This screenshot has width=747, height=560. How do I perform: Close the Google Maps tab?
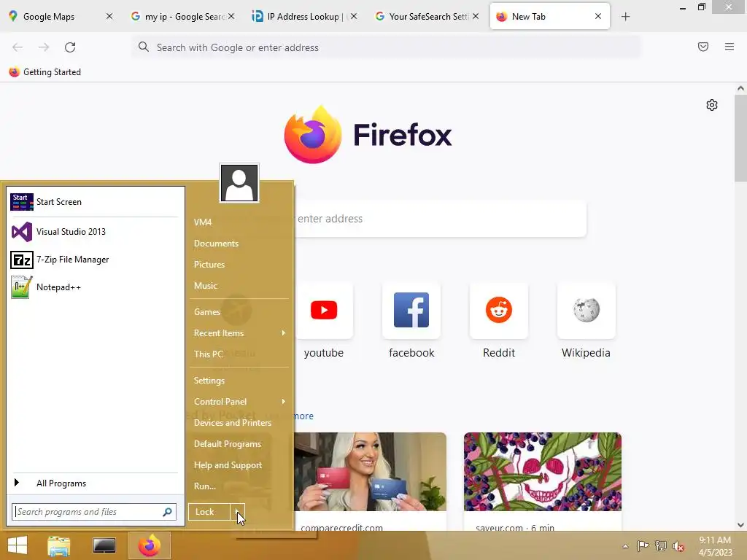point(109,17)
